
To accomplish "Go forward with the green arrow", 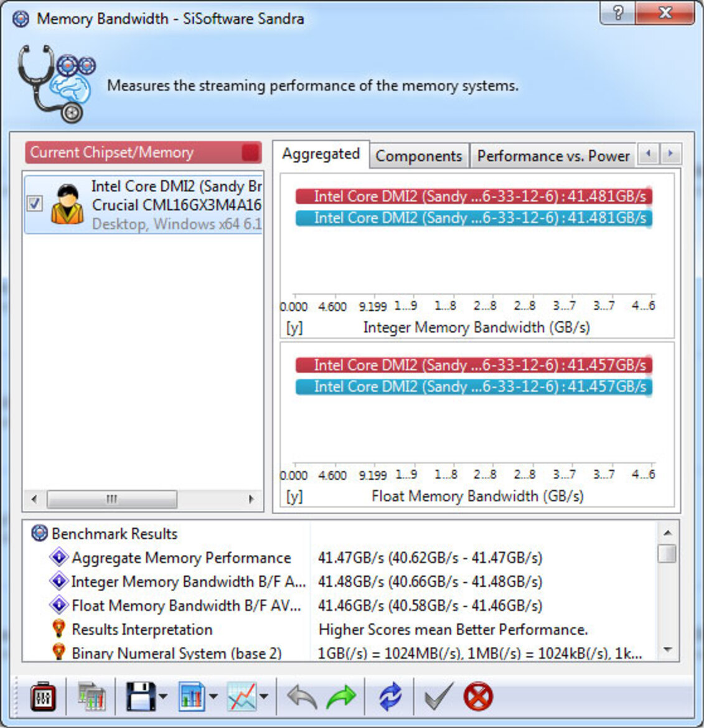I will click(341, 697).
